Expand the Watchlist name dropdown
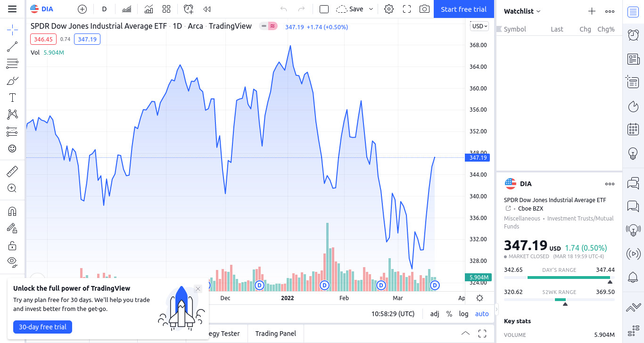644x343 pixels. (x=522, y=11)
